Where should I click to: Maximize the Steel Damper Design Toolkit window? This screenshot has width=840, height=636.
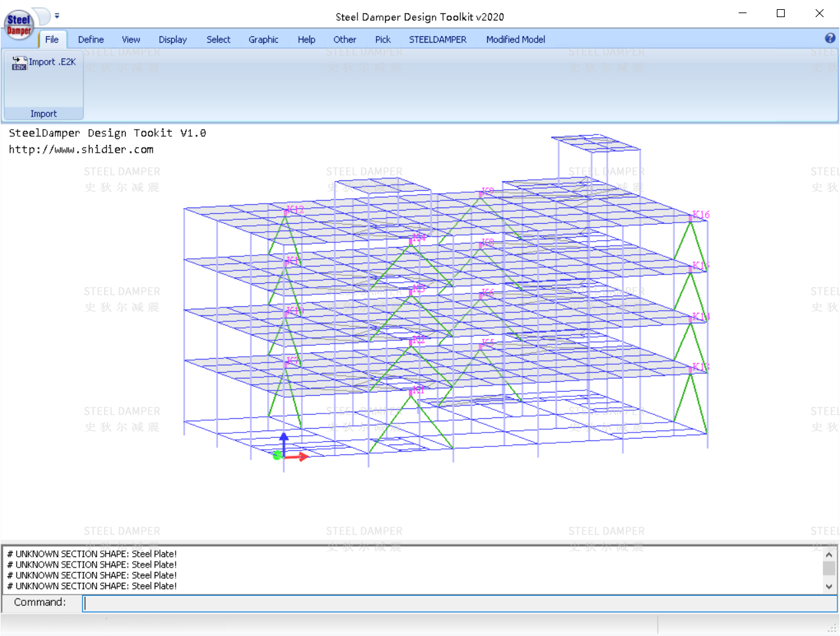click(x=781, y=13)
